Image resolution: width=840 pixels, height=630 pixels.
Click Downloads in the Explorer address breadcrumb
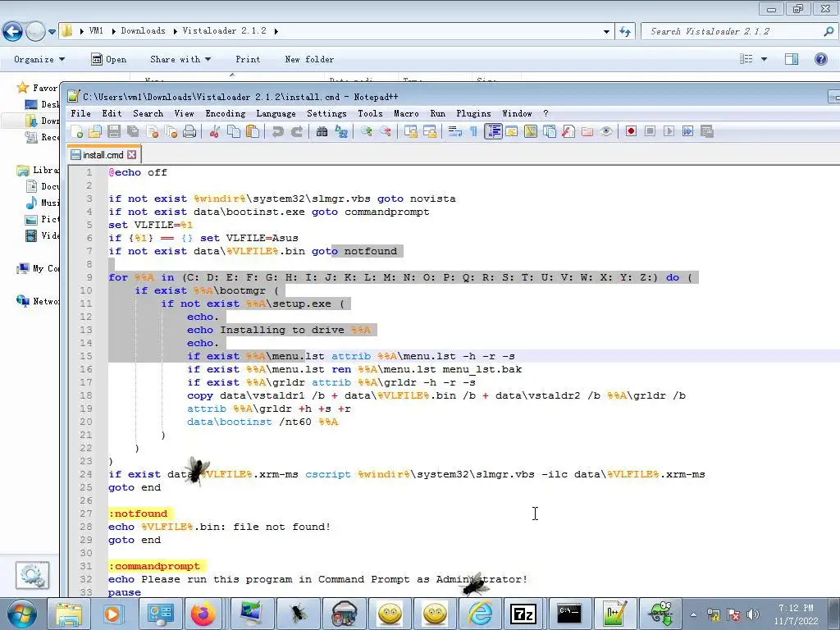pyautogui.click(x=143, y=31)
